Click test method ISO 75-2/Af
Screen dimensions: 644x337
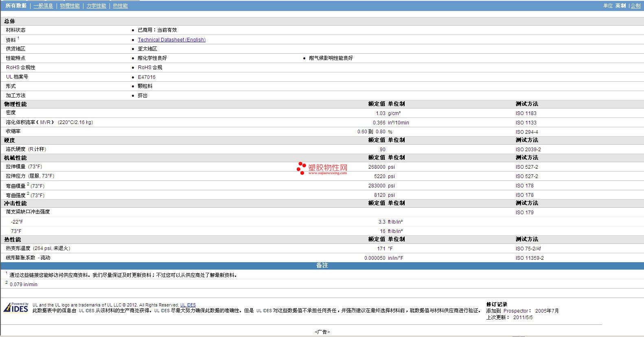[528, 249]
